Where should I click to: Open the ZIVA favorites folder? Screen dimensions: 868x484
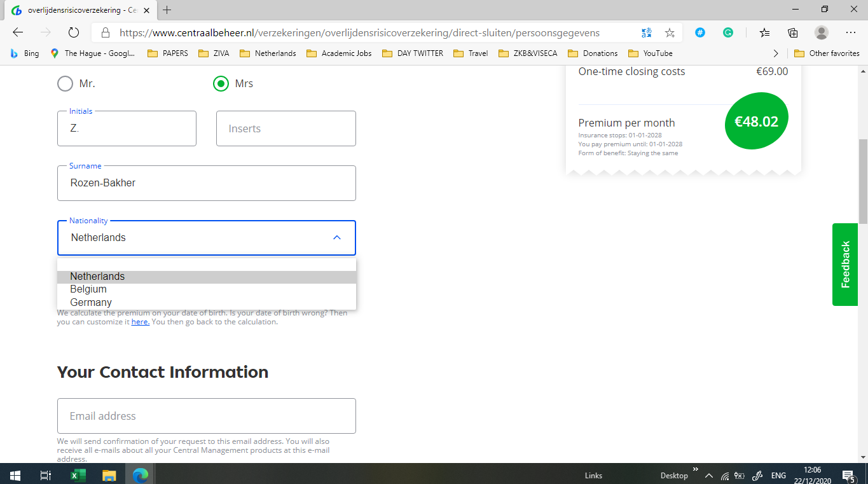coord(214,53)
